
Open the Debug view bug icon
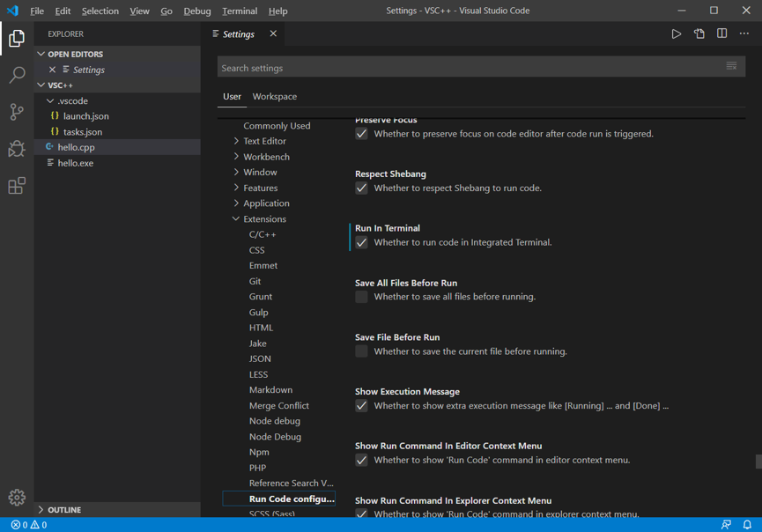tap(17, 149)
